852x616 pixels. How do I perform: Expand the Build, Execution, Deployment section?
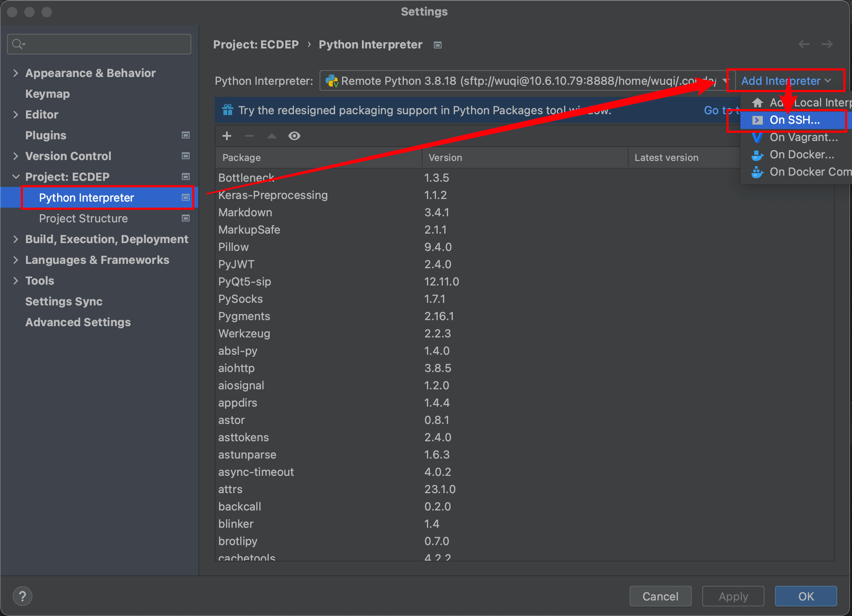tap(16, 239)
